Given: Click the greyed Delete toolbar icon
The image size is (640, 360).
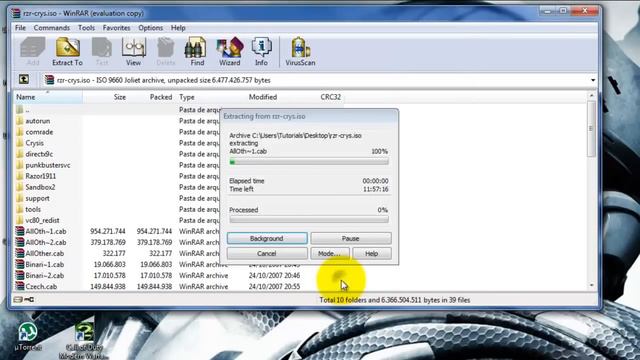Looking at the screenshot, I should pos(166,51).
